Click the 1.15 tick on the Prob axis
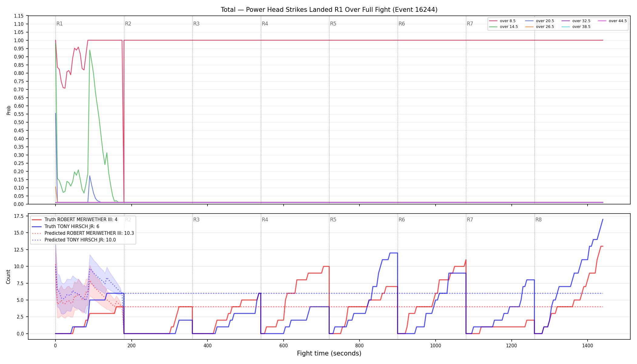The width and height of the screenshot is (637, 364). (19, 16)
